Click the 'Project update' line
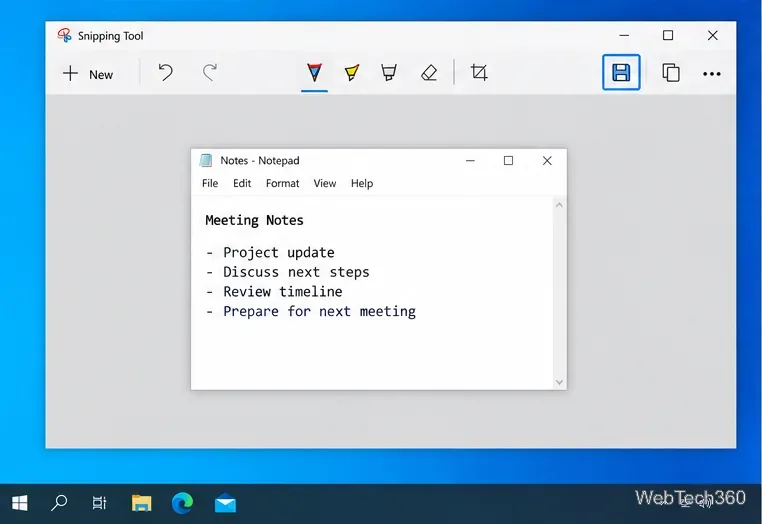This screenshot has width=762, height=524. [278, 253]
